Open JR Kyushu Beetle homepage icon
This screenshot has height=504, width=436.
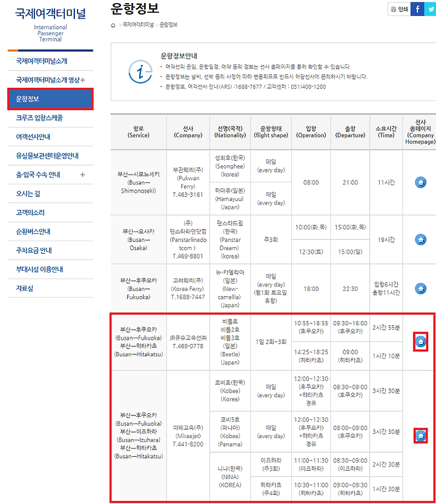coord(420,342)
